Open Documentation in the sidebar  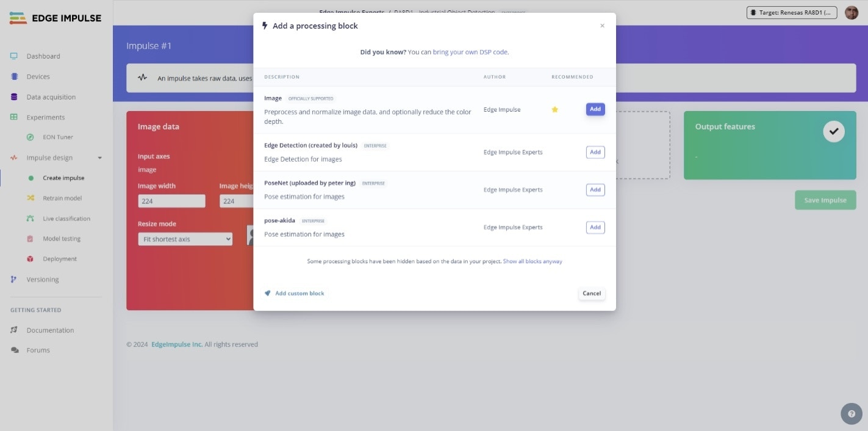point(50,330)
